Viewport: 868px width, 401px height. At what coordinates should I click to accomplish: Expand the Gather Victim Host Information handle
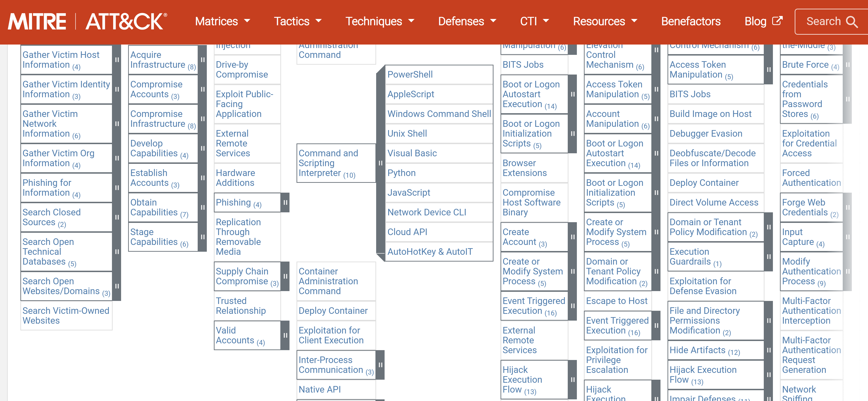pyautogui.click(x=117, y=60)
